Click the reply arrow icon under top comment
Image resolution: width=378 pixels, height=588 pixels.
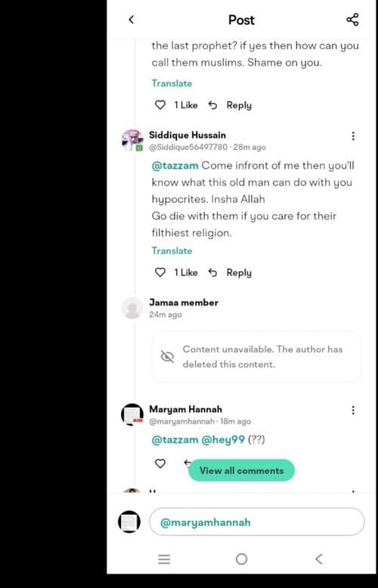pyautogui.click(x=212, y=105)
